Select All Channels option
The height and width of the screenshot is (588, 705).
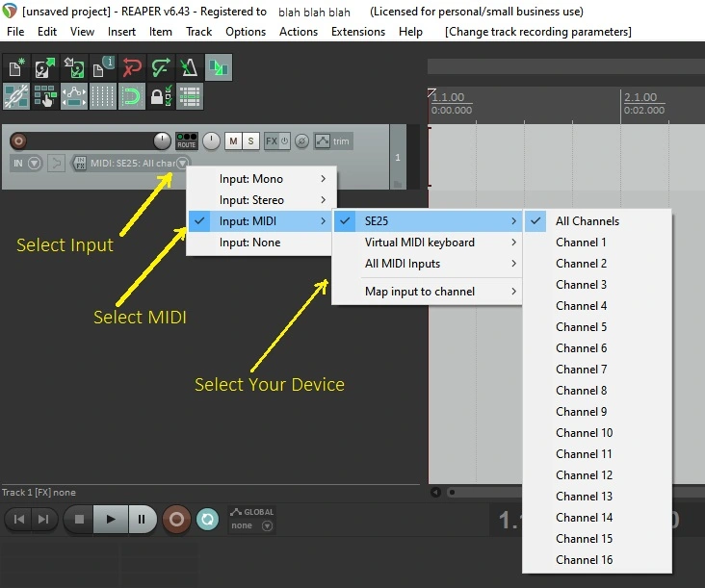(x=597, y=221)
